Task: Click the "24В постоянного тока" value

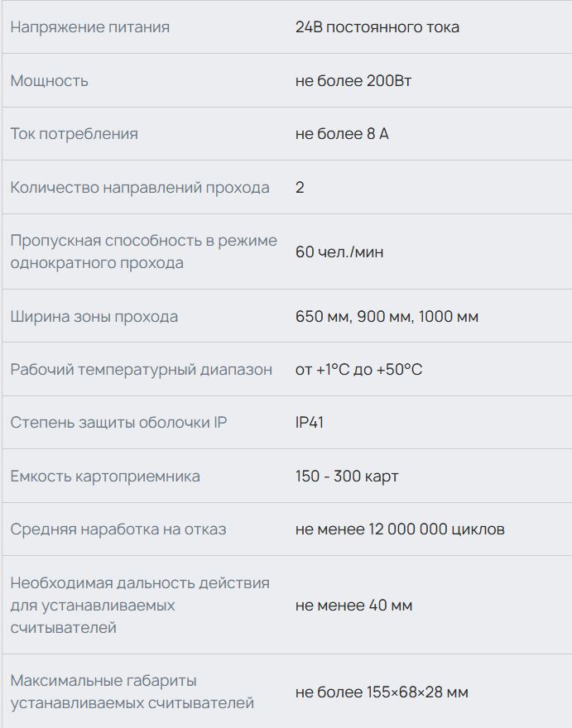Action: (377, 27)
